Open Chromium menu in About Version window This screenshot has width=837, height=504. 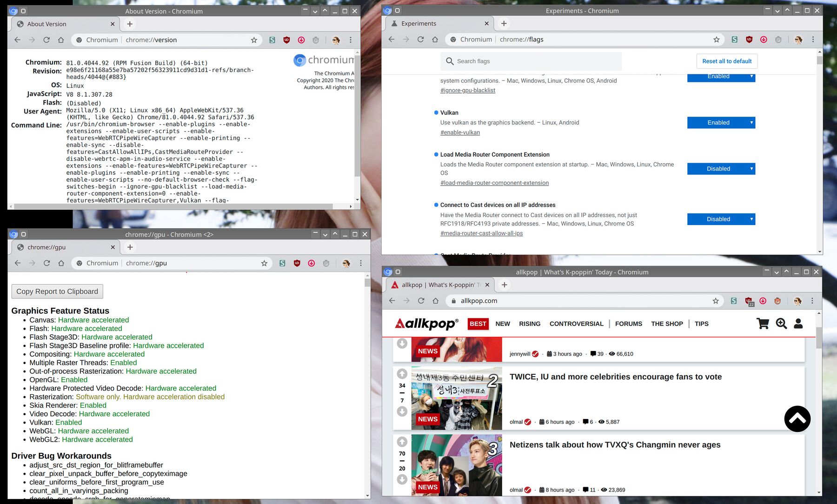coord(351,40)
